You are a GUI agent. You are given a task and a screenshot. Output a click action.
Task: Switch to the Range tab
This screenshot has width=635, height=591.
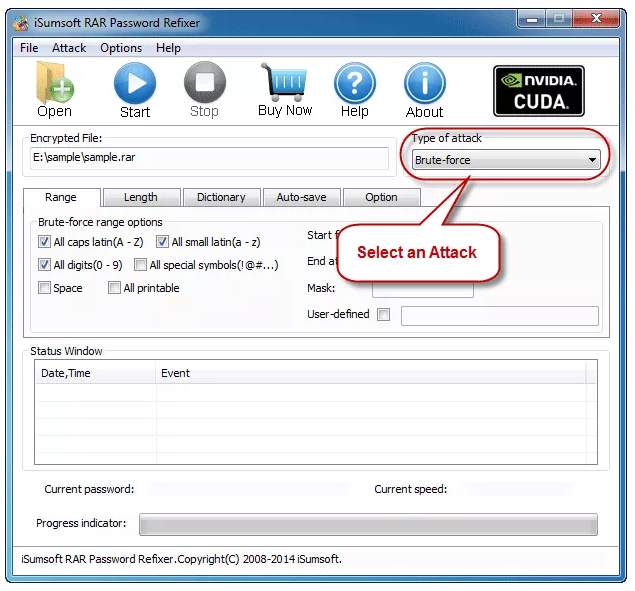pos(61,198)
